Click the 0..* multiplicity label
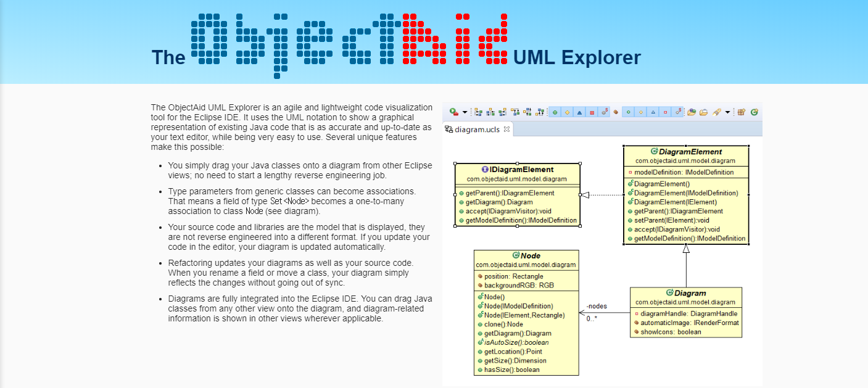Image resolution: width=868 pixels, height=388 pixels. pyautogui.click(x=593, y=319)
